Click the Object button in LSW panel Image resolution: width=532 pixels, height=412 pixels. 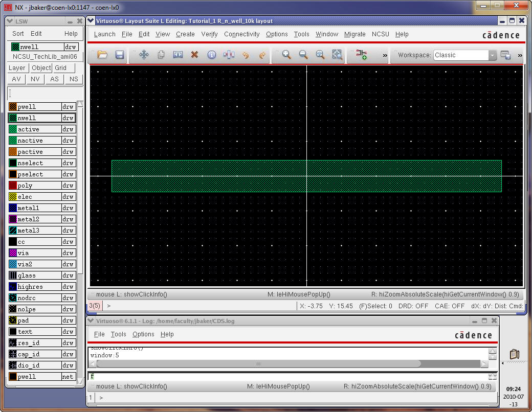41,68
